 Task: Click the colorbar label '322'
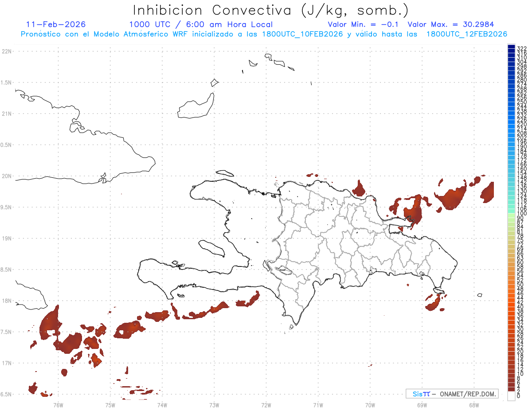click(x=522, y=48)
